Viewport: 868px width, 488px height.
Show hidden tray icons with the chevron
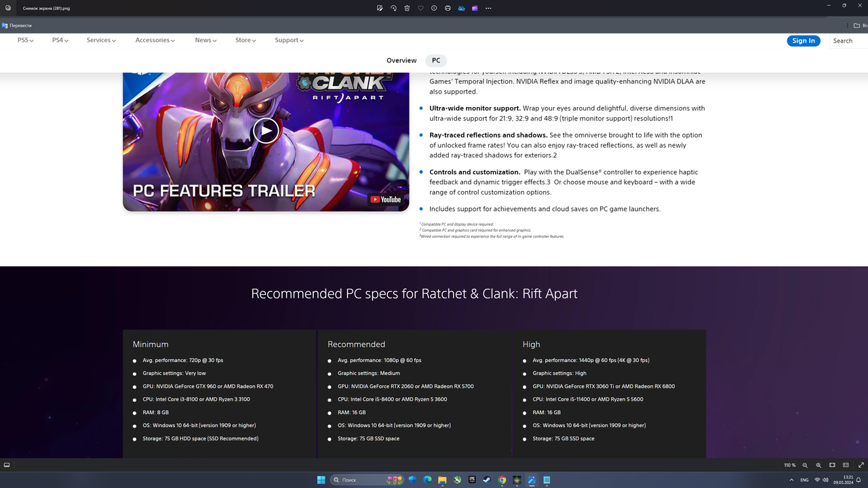tap(791, 480)
